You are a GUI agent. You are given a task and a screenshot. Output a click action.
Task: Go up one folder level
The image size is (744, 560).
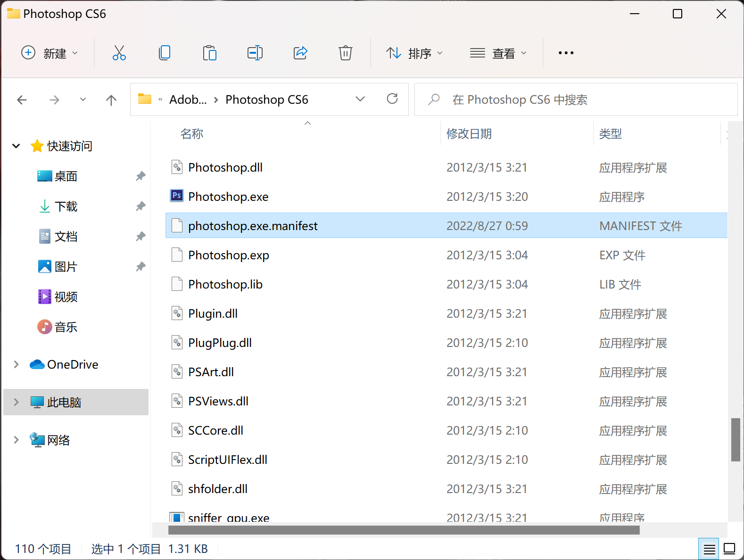[x=111, y=99]
